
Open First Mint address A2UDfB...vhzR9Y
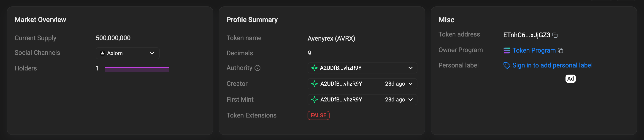[341, 100]
